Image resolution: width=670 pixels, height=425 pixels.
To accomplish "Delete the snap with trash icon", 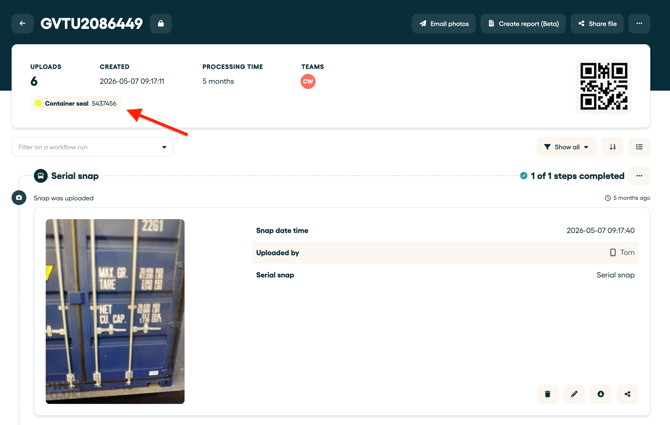I will click(x=547, y=394).
